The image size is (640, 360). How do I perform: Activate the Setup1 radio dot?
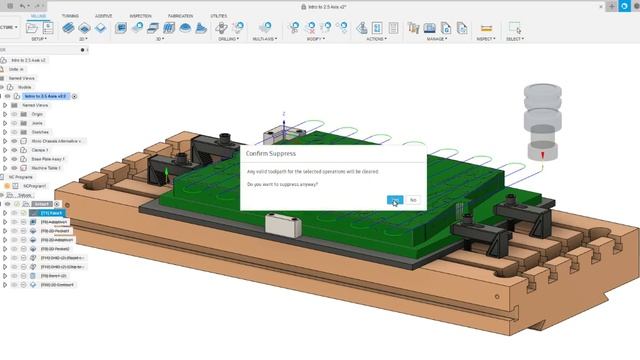point(57,204)
